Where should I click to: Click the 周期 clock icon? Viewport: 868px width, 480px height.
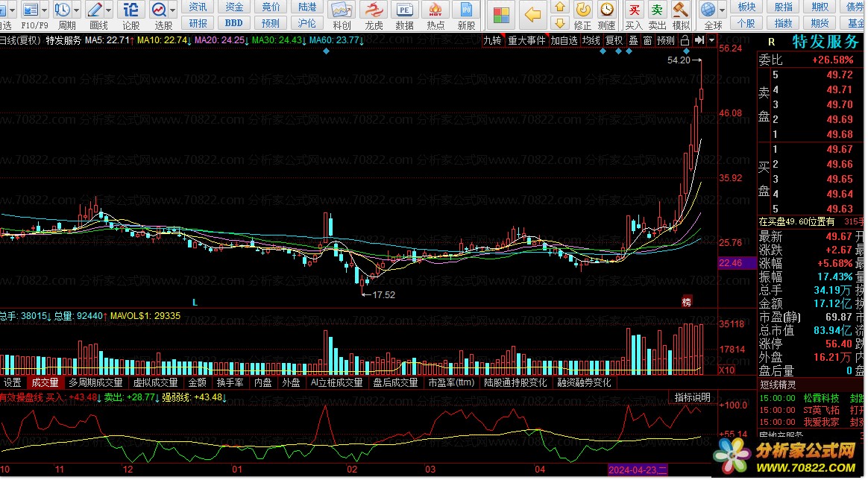[x=62, y=10]
